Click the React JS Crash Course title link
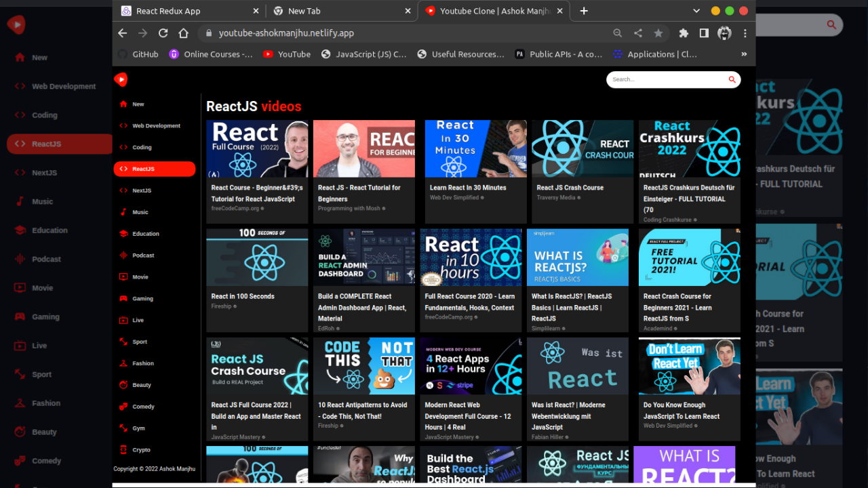The image size is (868, 488). click(570, 188)
